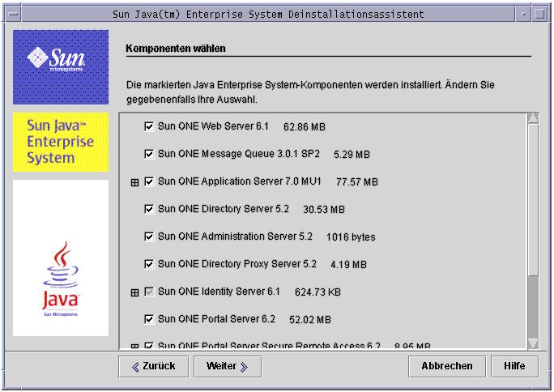
Task: Click the Sun Java Enterprise System banner
Action: click(x=61, y=142)
